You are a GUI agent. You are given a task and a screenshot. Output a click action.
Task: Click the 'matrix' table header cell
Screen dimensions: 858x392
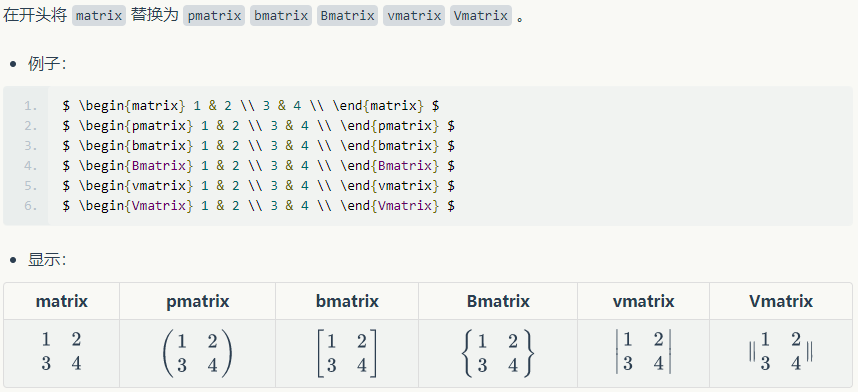61,301
